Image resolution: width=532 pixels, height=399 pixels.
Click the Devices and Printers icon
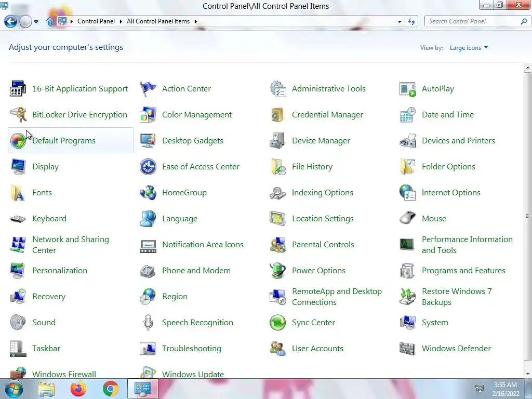point(407,140)
